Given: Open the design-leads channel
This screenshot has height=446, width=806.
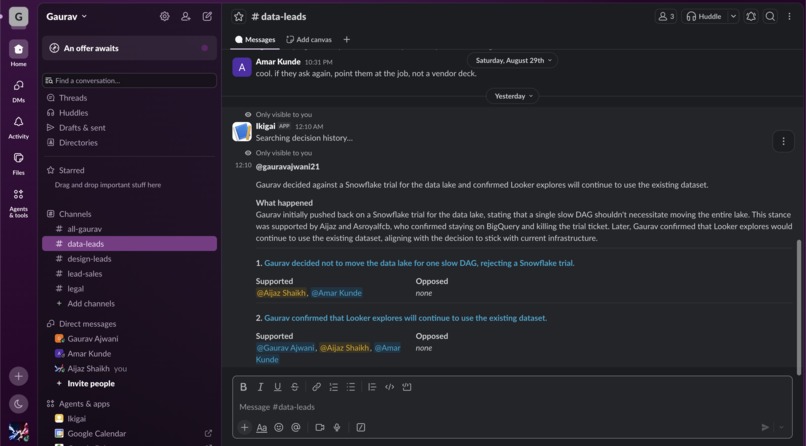Looking at the screenshot, I should point(130,258).
